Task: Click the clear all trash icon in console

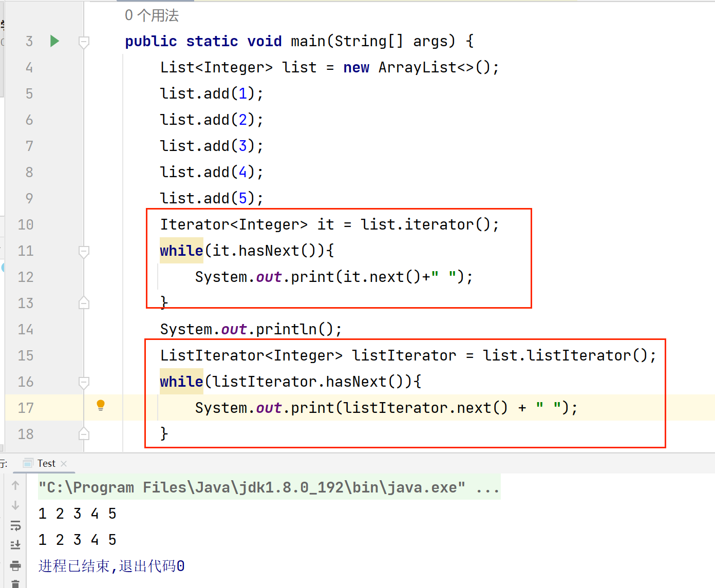Action: (15, 584)
